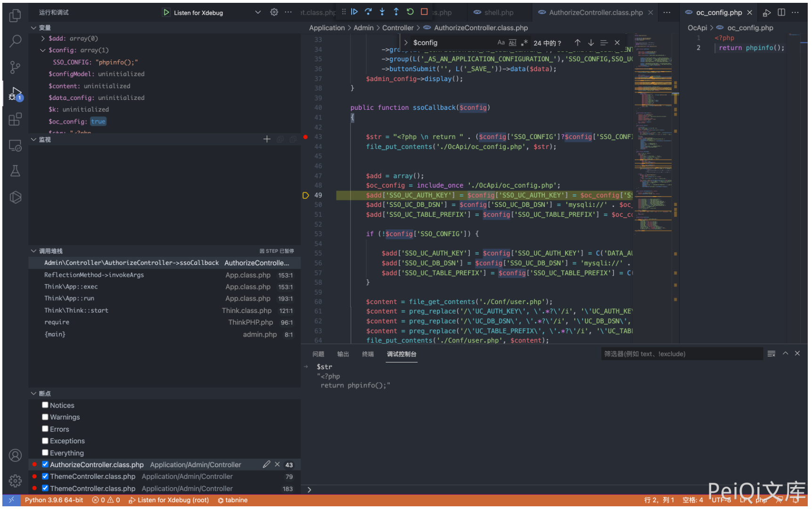Open the Extensions view
The width and height of the screenshot is (812, 511).
(x=15, y=119)
